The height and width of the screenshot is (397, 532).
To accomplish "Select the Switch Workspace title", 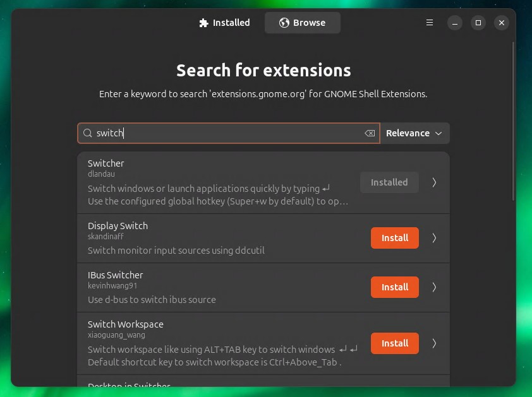I will click(x=126, y=324).
